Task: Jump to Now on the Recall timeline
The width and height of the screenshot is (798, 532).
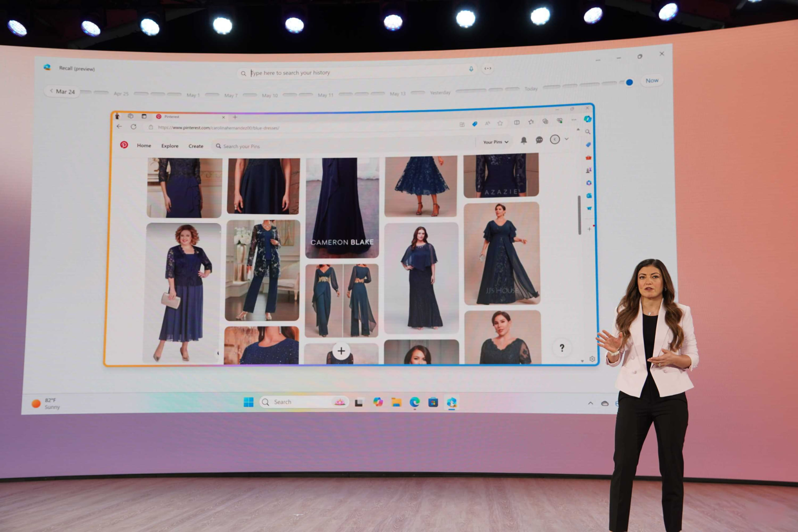Action: click(651, 81)
